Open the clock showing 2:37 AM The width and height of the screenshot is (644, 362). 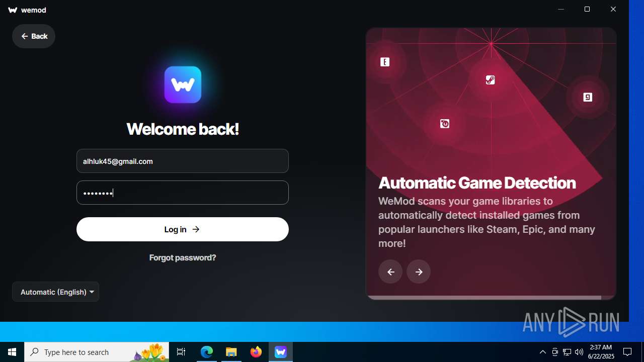point(601,352)
